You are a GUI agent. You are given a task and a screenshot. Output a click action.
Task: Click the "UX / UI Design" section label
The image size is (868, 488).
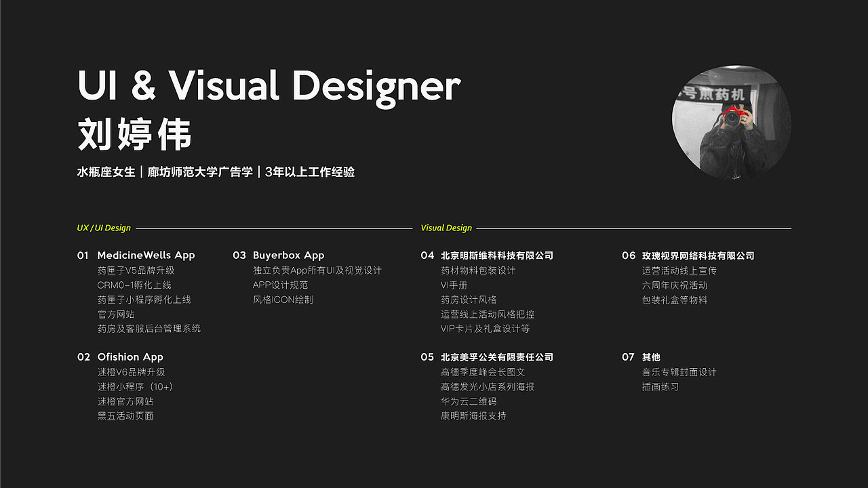pos(104,228)
